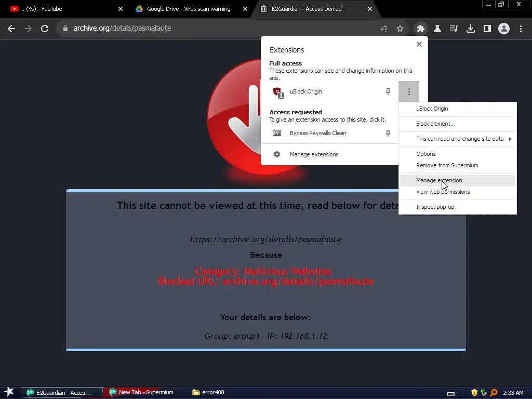Share this page via share icon
This screenshot has width=532, height=399.
(383, 29)
